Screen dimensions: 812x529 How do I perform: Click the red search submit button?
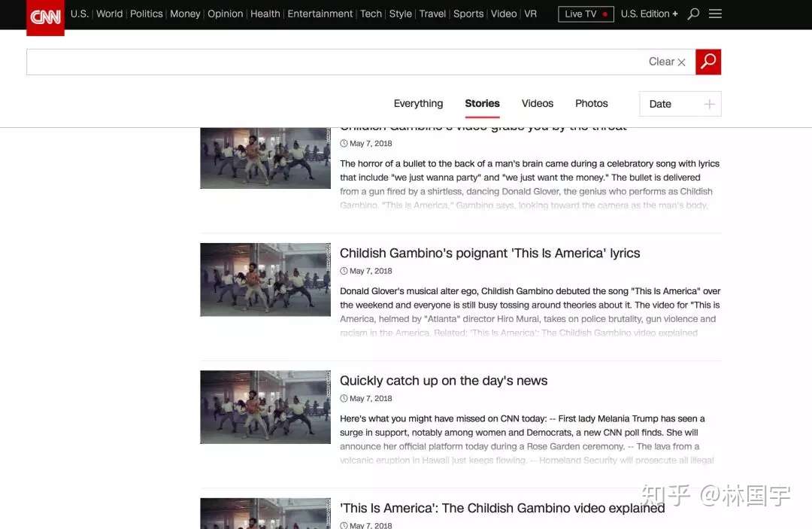pos(708,62)
